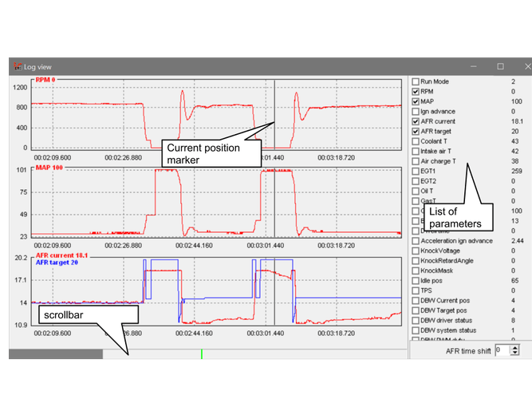Viewport: 532px width, 399px height.
Task: Click the AFR time shift input field
Action: [501, 350]
